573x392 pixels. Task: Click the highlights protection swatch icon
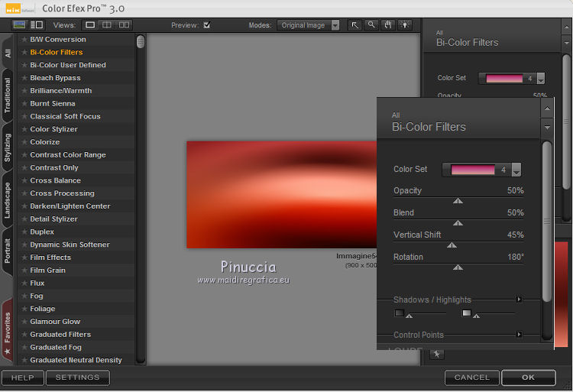pos(466,313)
